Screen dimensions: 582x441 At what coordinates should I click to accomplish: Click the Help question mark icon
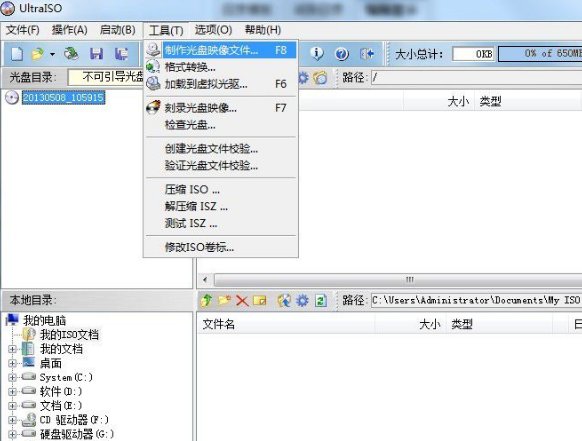(x=341, y=54)
